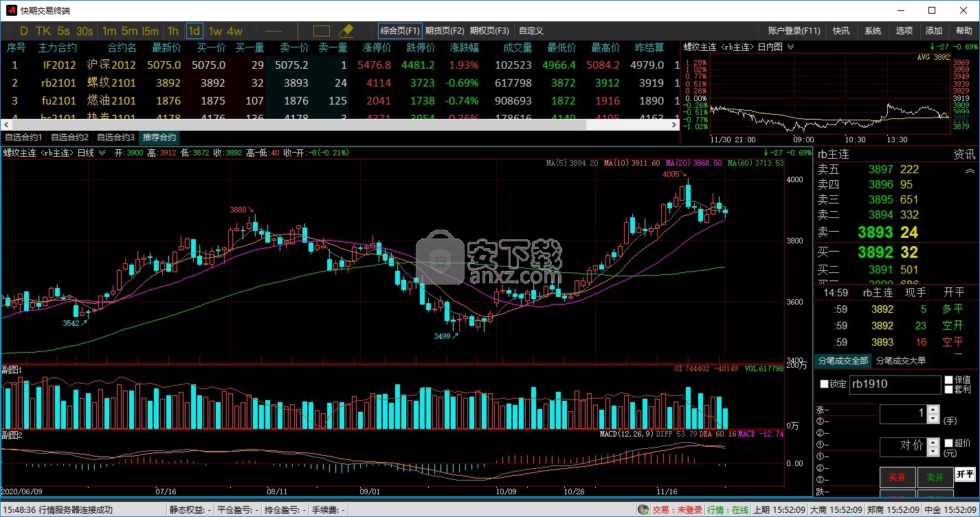Select the eraser tool

346,31
